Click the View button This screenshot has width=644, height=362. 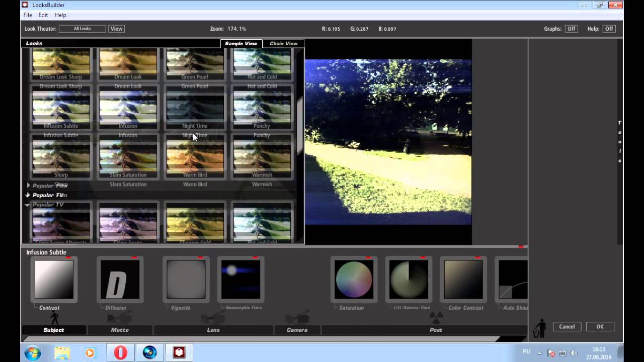tap(116, 29)
